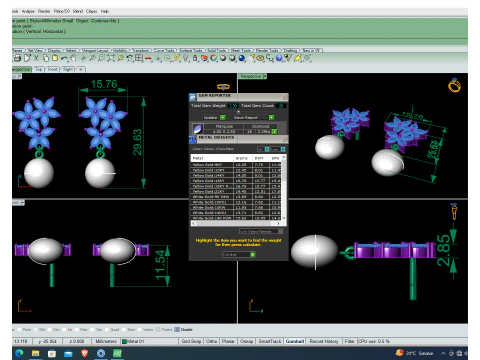Click the Print icon in the toolbar
The image size is (480, 360).
[x=17, y=58]
